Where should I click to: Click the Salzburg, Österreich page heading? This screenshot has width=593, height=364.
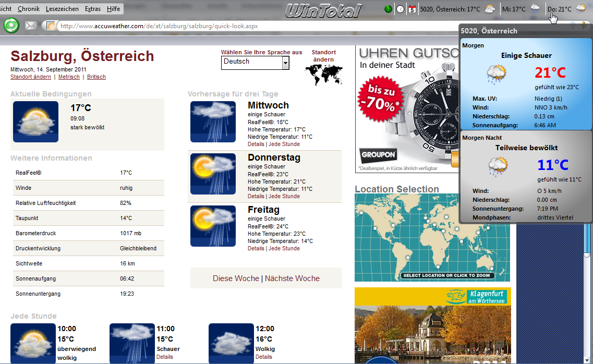pos(82,56)
